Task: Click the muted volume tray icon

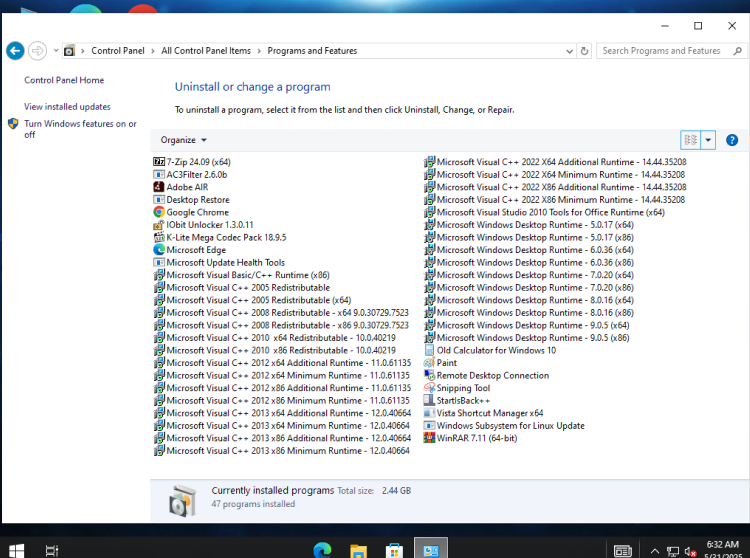Action: pyautogui.click(x=690, y=551)
